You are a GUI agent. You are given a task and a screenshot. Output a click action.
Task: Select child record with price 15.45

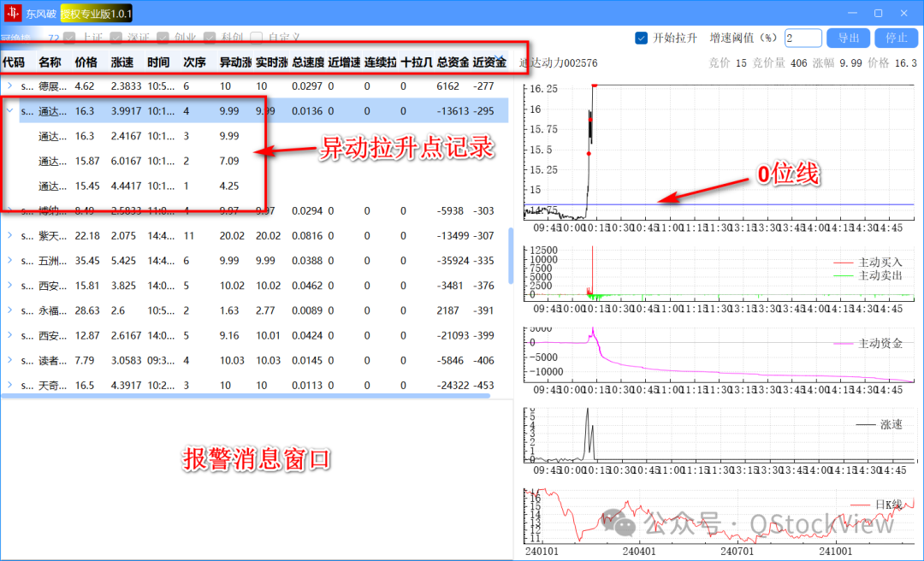87,186
